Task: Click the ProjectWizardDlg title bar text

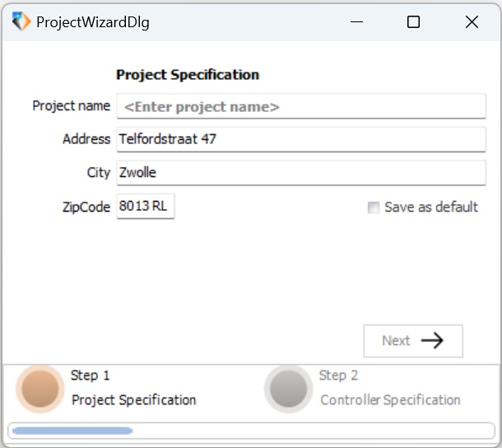Action: [x=93, y=22]
